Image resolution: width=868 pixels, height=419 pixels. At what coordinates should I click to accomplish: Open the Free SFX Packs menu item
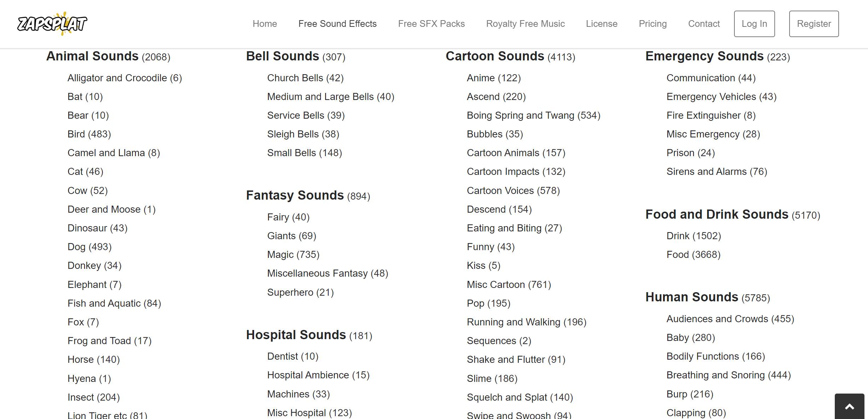click(x=431, y=24)
